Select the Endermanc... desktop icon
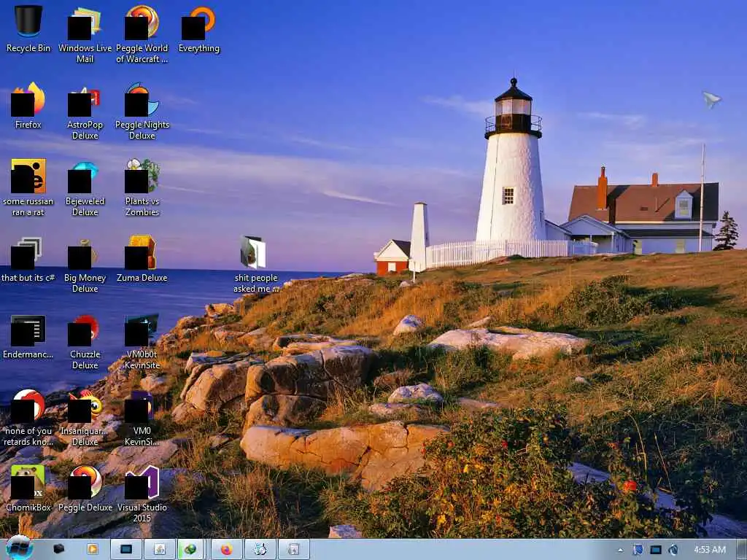This screenshot has width=747, height=560. point(28,330)
